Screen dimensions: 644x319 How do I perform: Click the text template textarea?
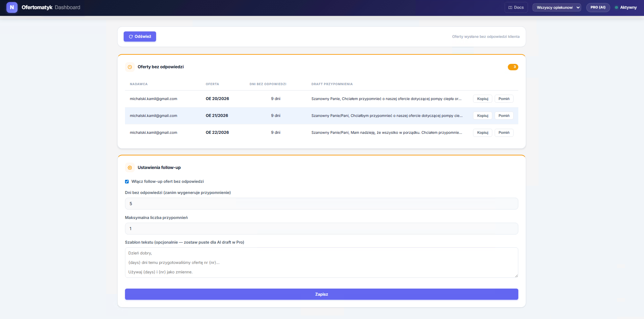321,263
